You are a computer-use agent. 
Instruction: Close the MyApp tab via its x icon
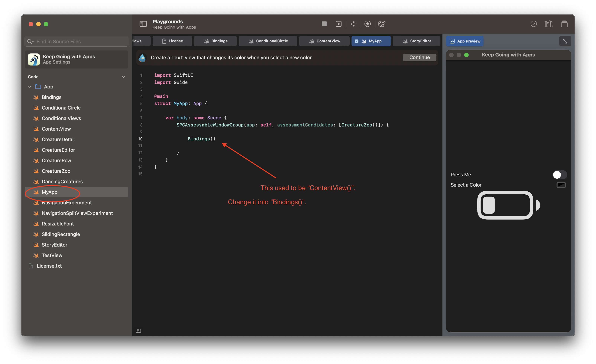tap(357, 41)
